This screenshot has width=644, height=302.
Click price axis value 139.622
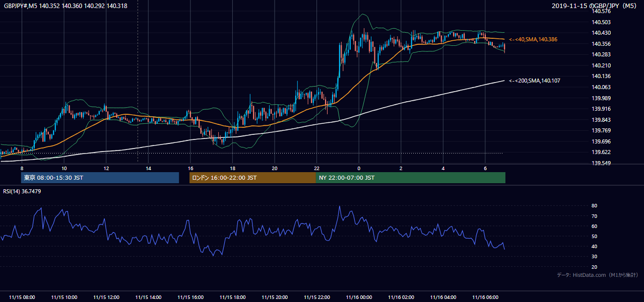(601, 152)
